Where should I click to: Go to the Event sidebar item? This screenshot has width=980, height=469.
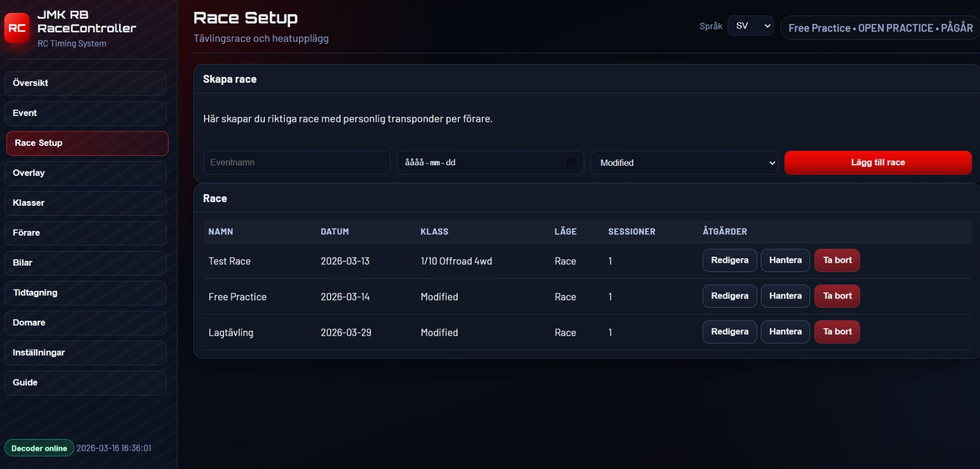(x=86, y=113)
